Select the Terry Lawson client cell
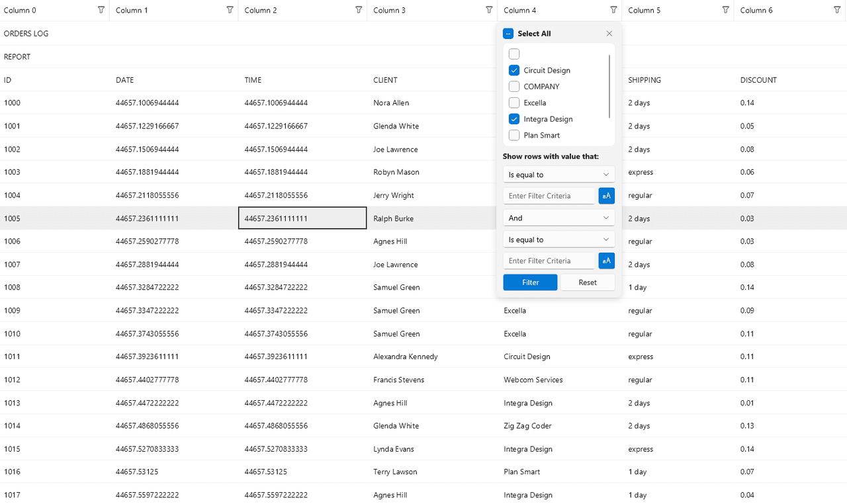The height and width of the screenshot is (504, 847). [432, 472]
